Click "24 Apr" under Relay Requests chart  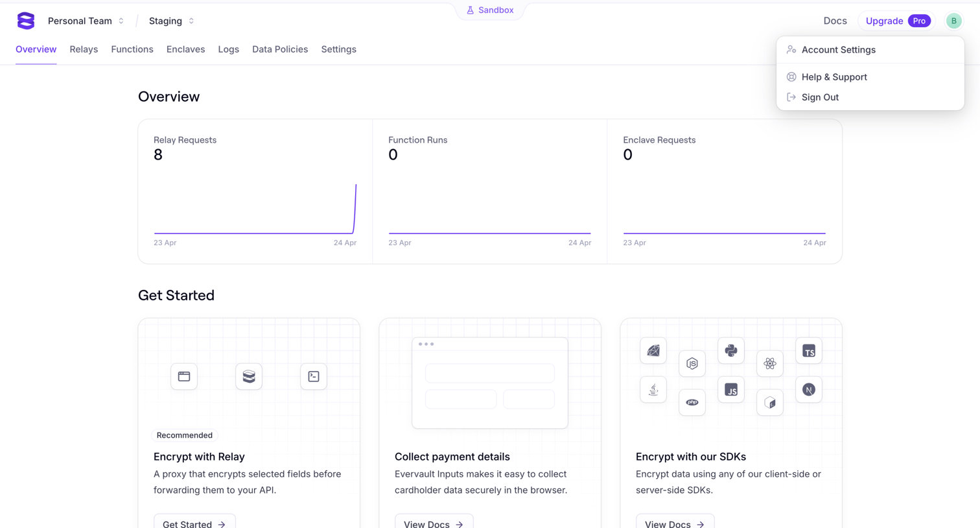(x=345, y=243)
